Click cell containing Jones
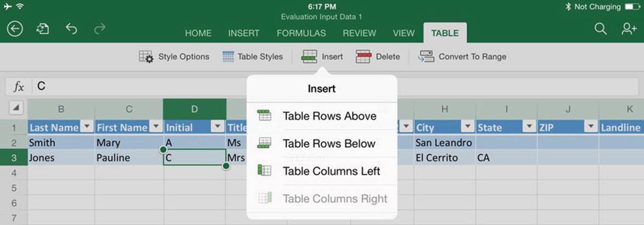The height and width of the screenshot is (225, 644). [61, 157]
